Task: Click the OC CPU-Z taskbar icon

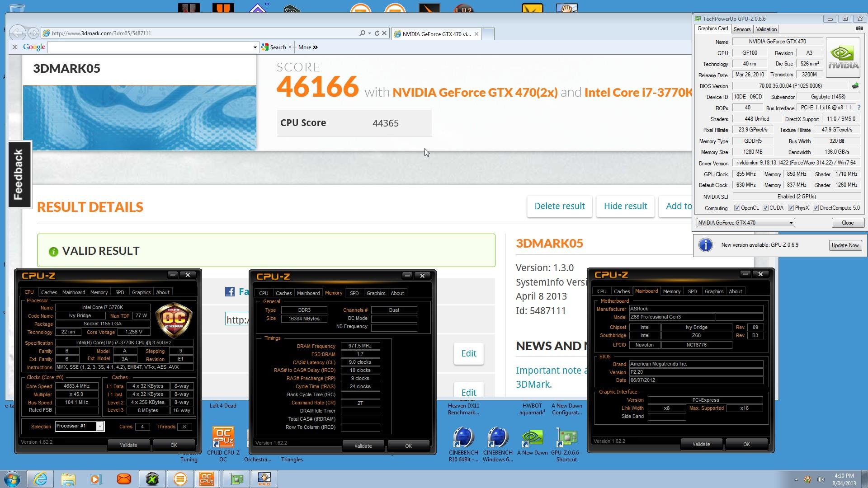Action: tap(207, 479)
